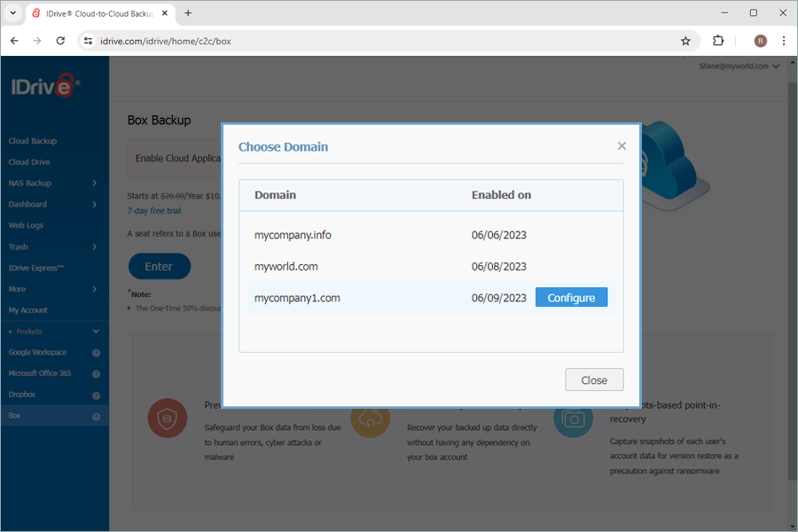798x532 pixels.
Task: Click help icon next to Dropbox
Action: tap(96, 395)
